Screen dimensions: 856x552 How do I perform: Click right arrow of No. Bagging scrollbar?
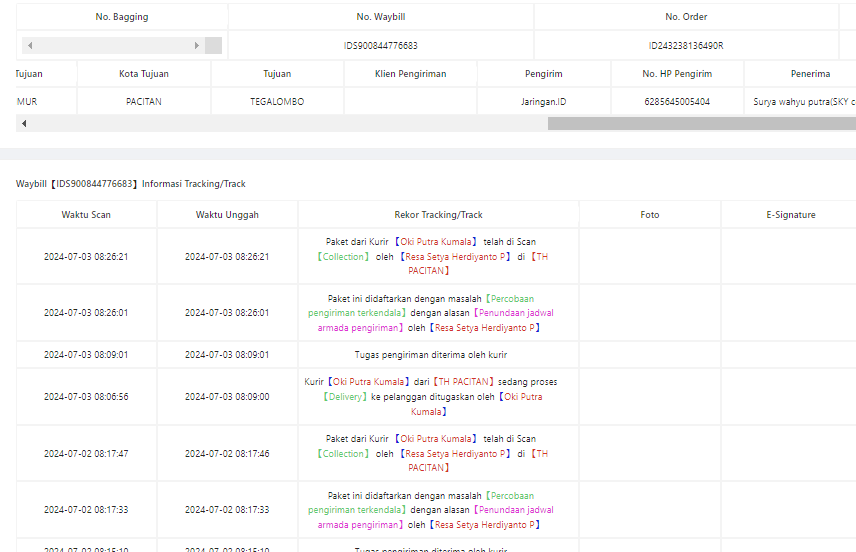tap(197, 45)
